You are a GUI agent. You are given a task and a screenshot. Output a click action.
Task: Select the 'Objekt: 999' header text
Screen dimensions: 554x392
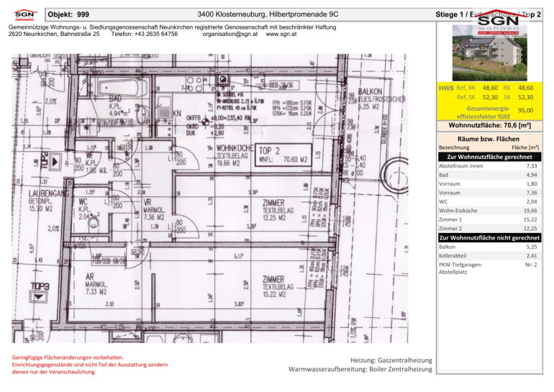point(68,14)
